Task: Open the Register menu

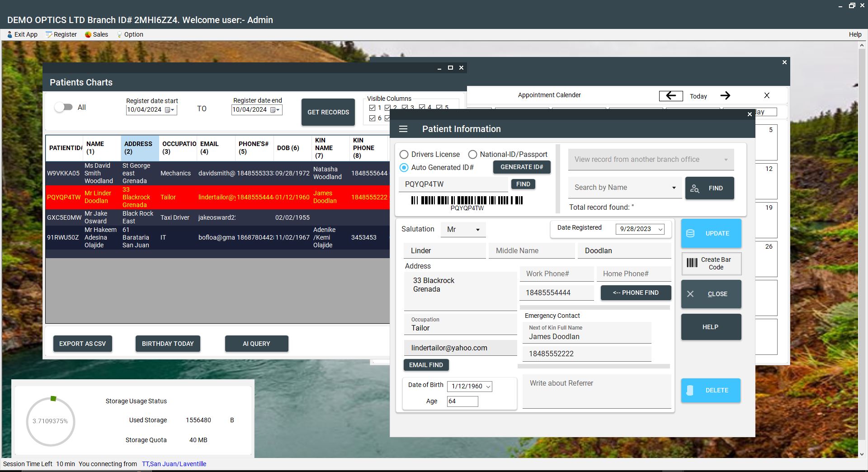Action: pos(61,34)
